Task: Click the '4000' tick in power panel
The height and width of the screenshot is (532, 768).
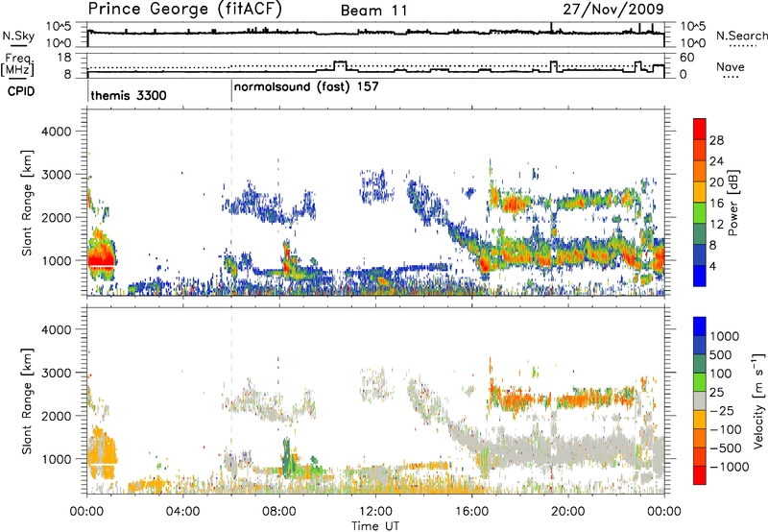Action: coord(56,132)
